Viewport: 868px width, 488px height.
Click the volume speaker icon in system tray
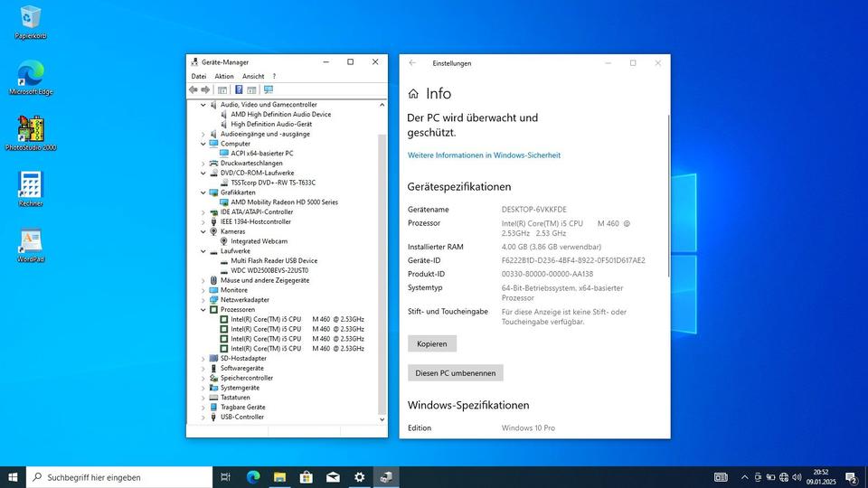point(797,477)
